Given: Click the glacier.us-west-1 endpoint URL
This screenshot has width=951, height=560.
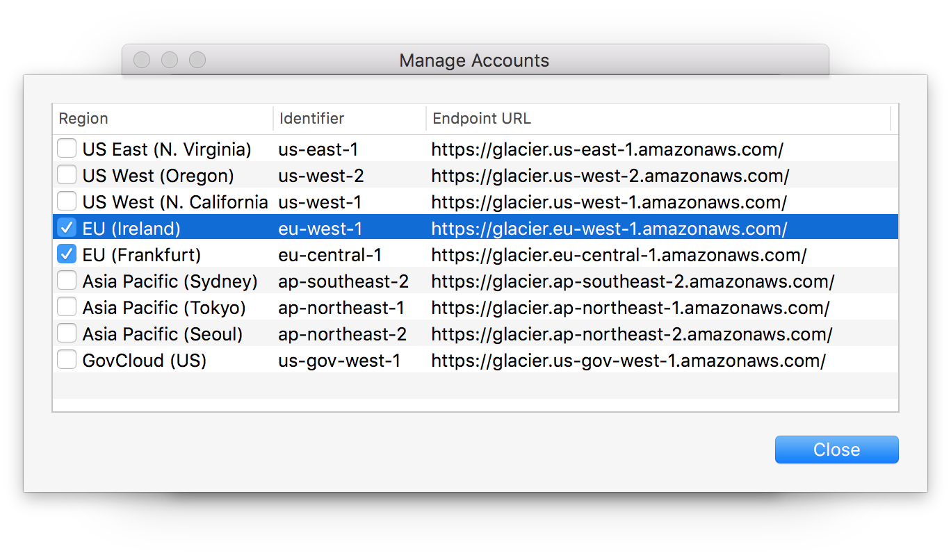Looking at the screenshot, I should coord(609,202).
